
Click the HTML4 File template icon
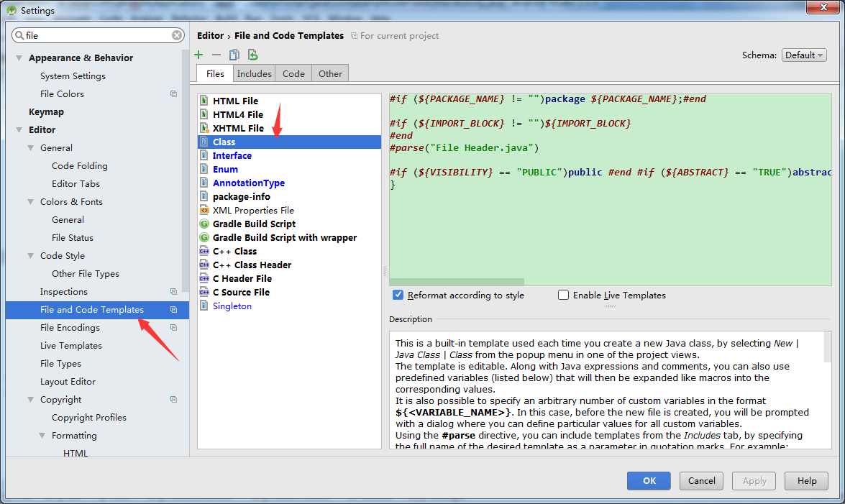[204, 114]
